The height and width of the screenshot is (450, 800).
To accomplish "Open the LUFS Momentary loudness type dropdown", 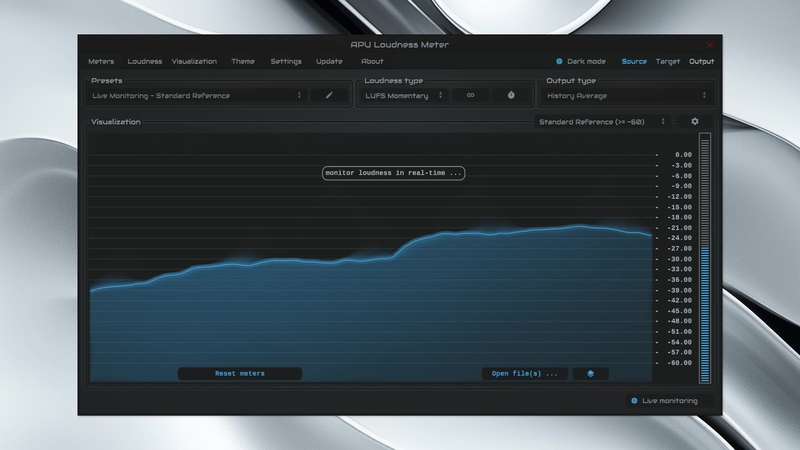I will [404, 95].
